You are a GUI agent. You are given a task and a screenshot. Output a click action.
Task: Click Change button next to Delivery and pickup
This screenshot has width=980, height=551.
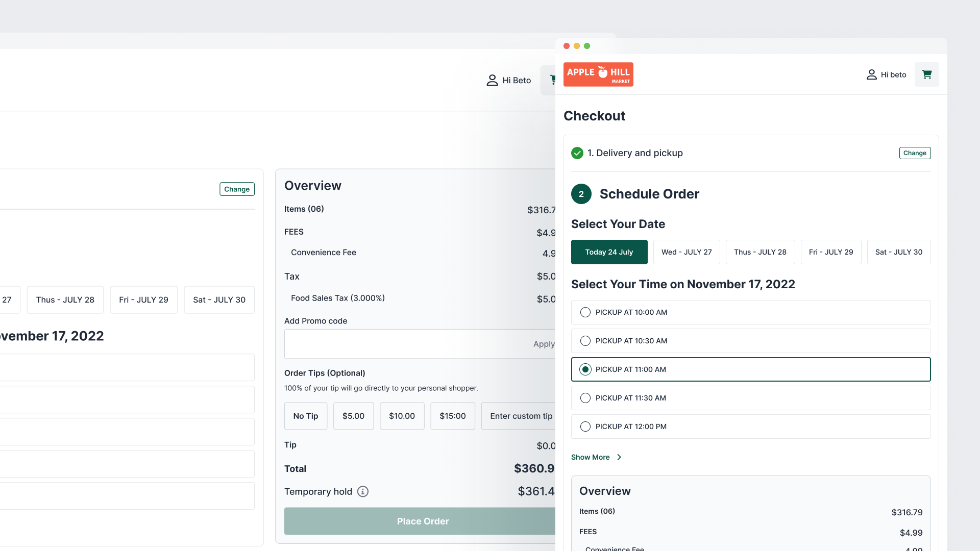coord(915,153)
